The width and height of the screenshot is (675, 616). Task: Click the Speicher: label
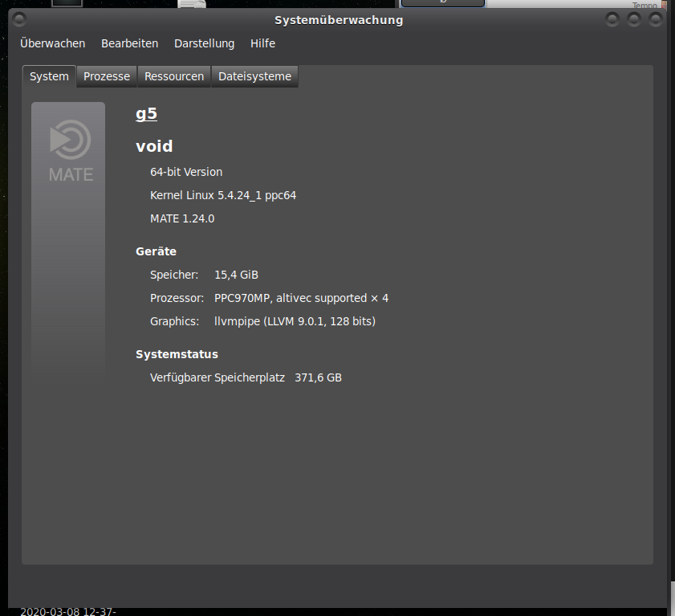click(x=174, y=275)
